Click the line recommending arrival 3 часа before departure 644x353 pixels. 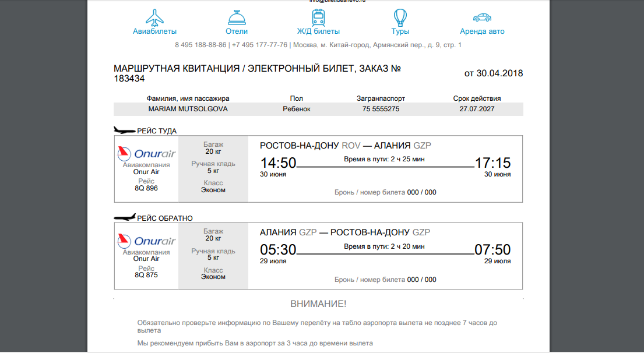[x=255, y=343]
